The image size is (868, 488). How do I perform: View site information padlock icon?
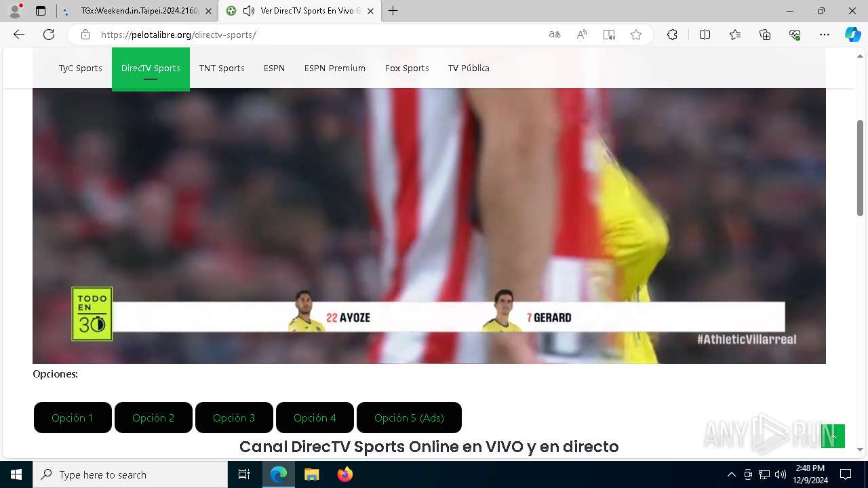[x=85, y=35]
